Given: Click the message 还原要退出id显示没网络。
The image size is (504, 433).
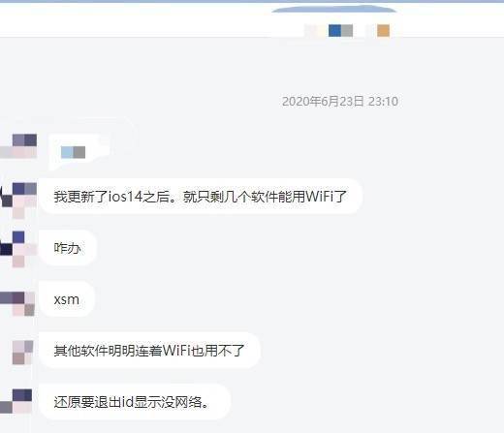Looking at the screenshot, I should [x=135, y=402].
